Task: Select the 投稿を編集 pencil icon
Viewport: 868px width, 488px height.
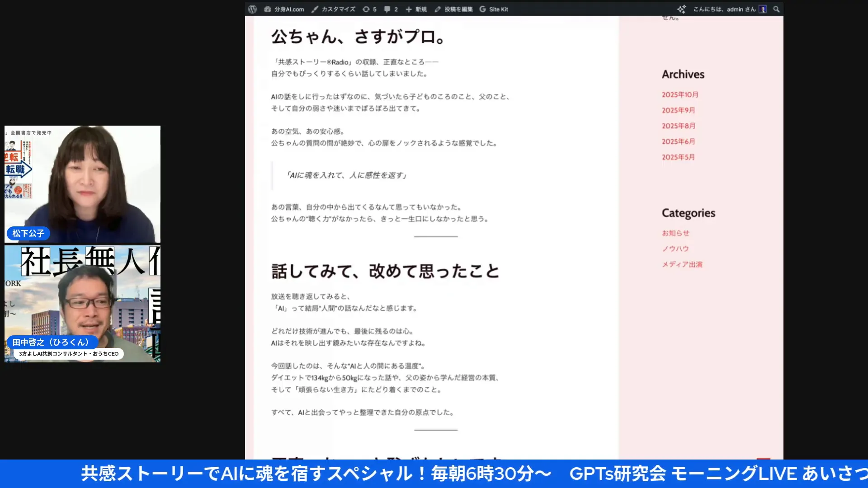Action: (x=438, y=9)
